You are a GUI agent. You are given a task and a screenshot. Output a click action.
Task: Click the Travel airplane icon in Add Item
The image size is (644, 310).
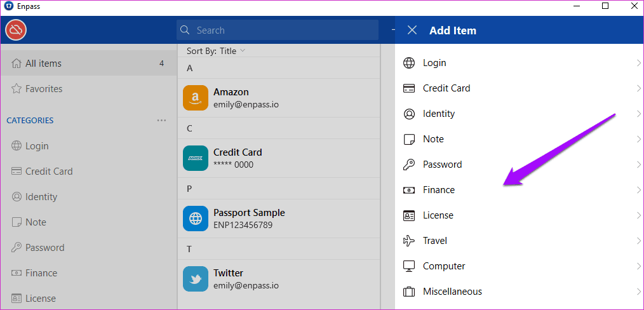coord(408,241)
